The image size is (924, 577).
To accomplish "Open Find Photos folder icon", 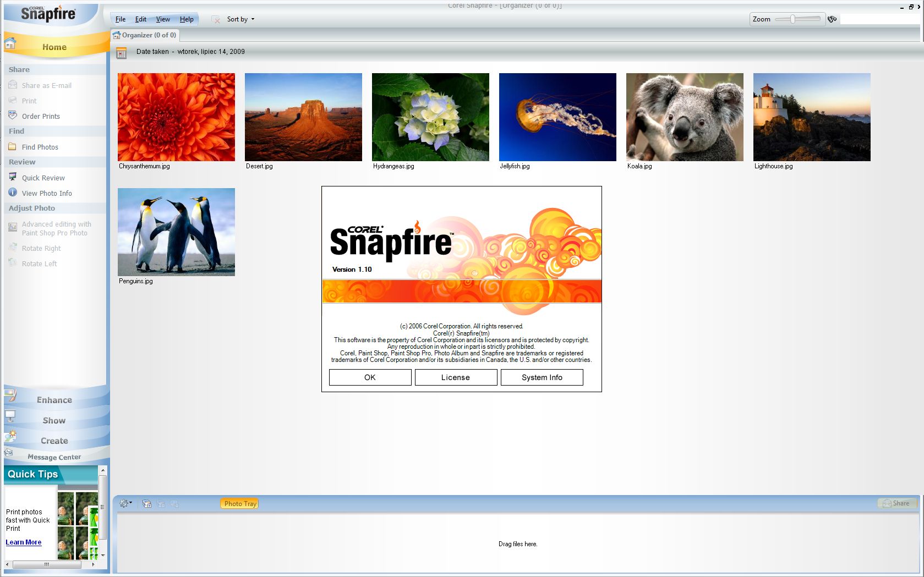I will [12, 147].
